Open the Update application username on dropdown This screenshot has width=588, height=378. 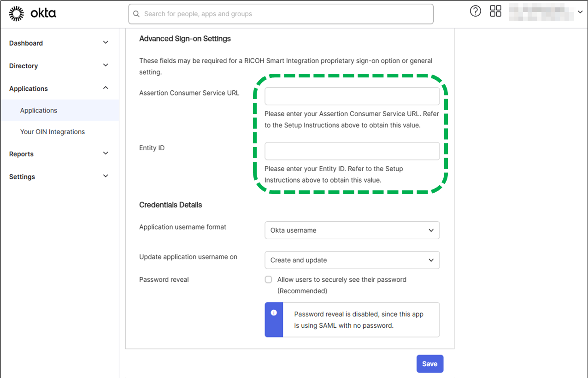coord(352,260)
